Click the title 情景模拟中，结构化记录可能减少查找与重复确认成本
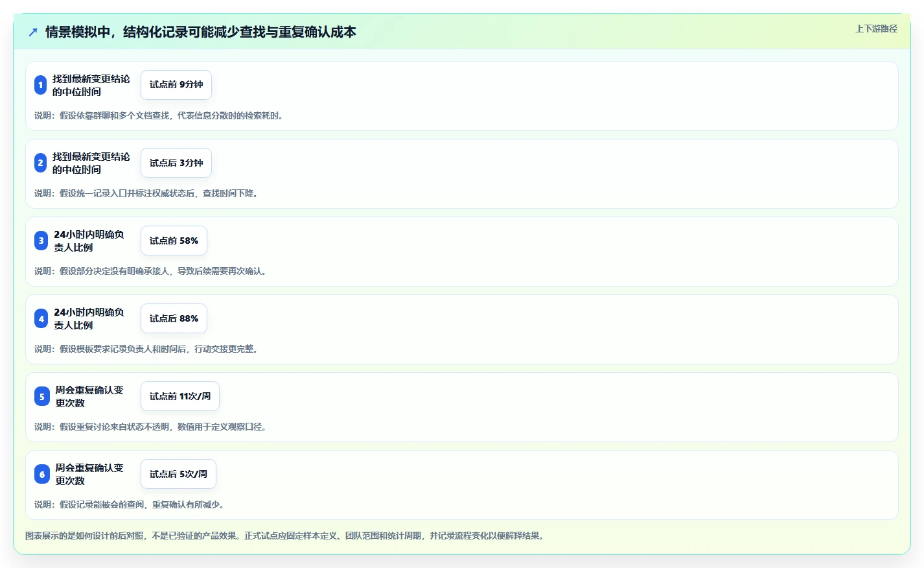Screen dimensions: 924x568 [x=201, y=32]
